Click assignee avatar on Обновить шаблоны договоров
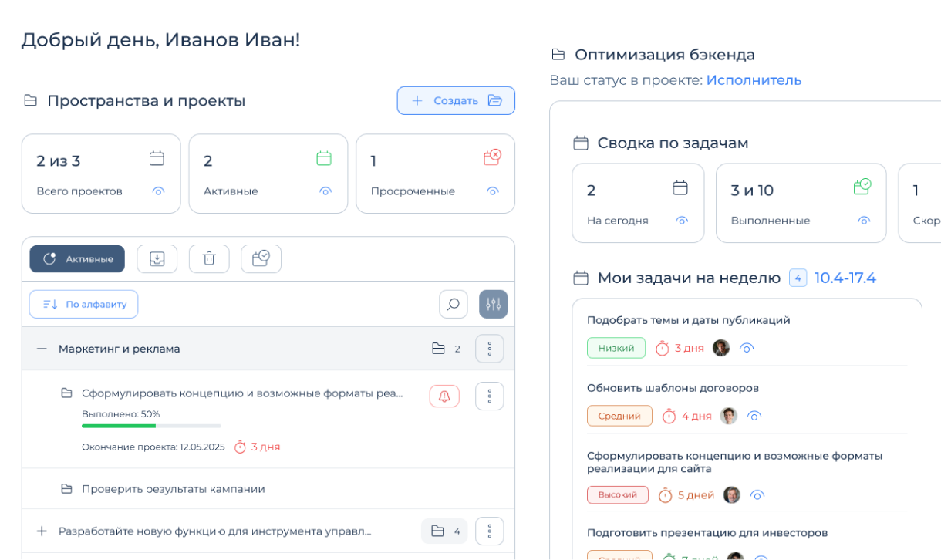 729,416
